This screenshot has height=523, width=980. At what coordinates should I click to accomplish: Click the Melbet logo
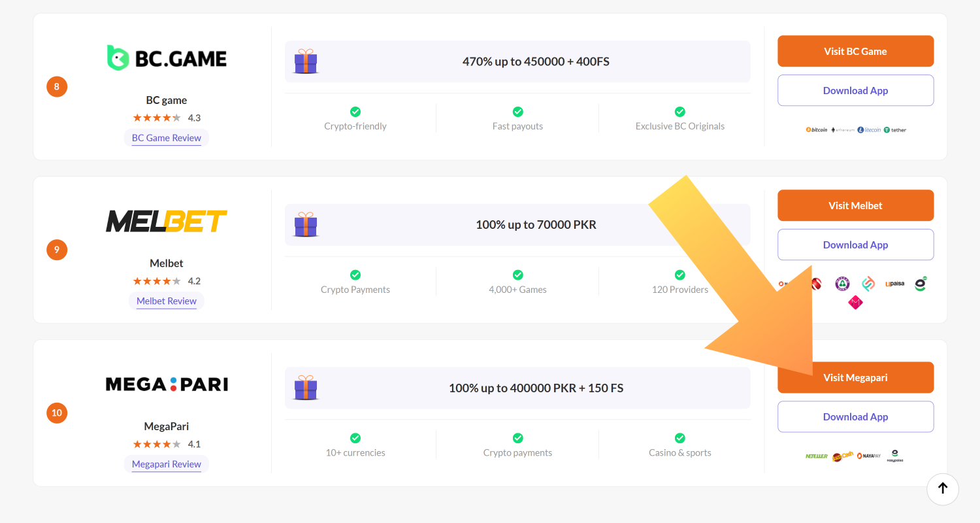[x=167, y=222]
